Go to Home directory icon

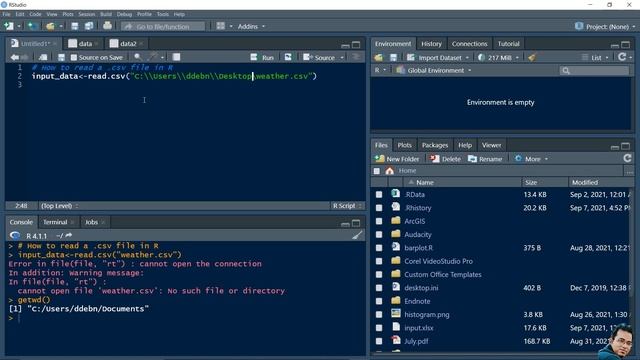(390, 171)
